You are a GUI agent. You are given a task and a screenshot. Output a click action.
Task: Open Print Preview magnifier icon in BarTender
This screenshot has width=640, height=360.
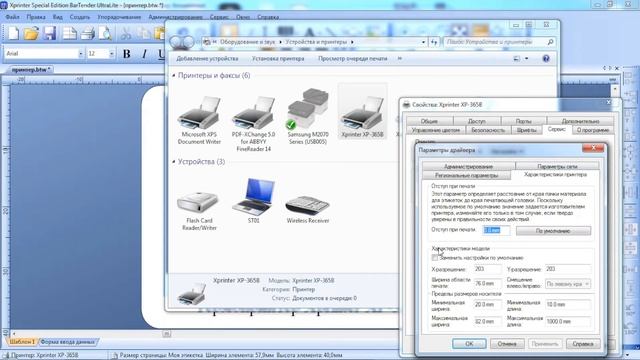pyautogui.click(x=105, y=33)
